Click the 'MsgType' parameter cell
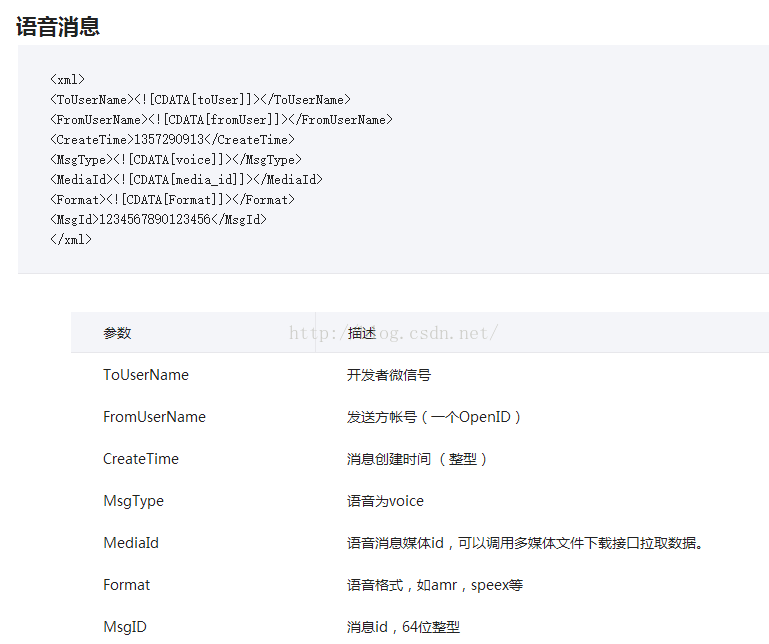This screenshot has height=644, width=769. (133, 501)
